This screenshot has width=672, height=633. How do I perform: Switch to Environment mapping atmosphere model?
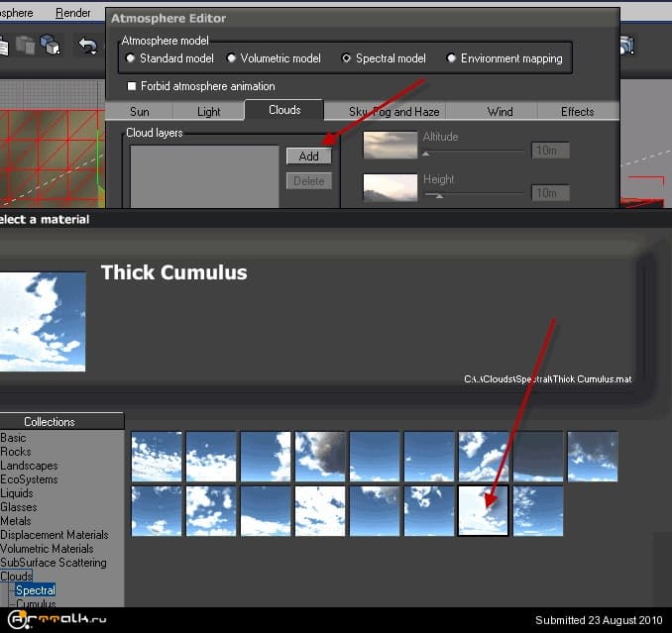pos(451,57)
